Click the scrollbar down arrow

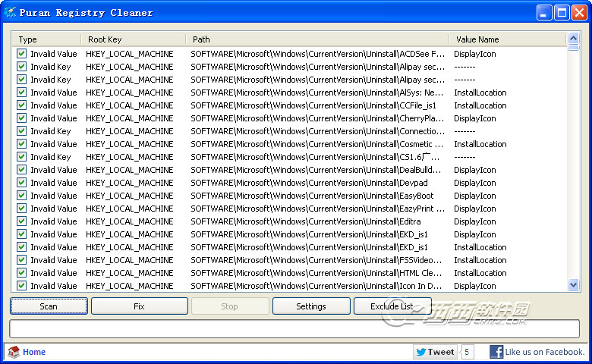[573, 285]
